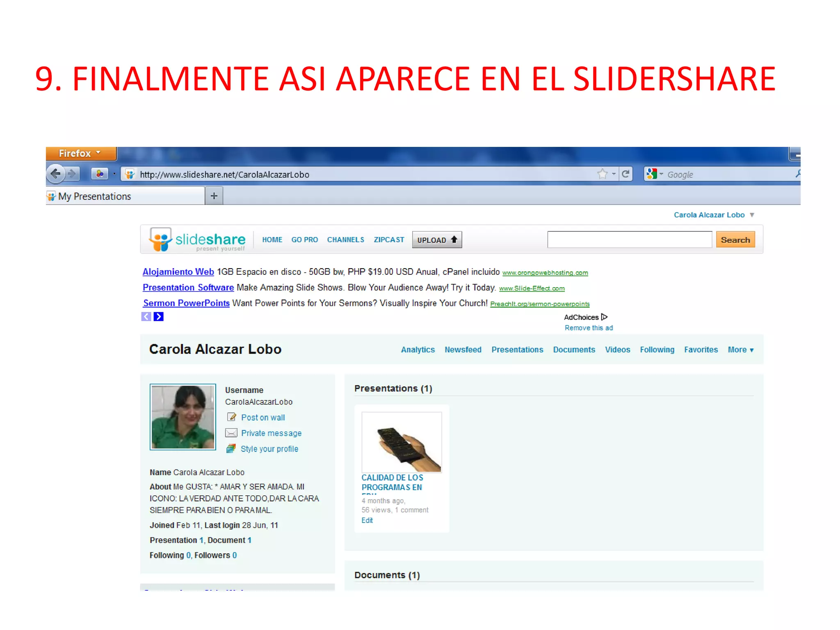The height and width of the screenshot is (630, 840).
Task: Open the Newsfeed profile tab
Action: 463,350
